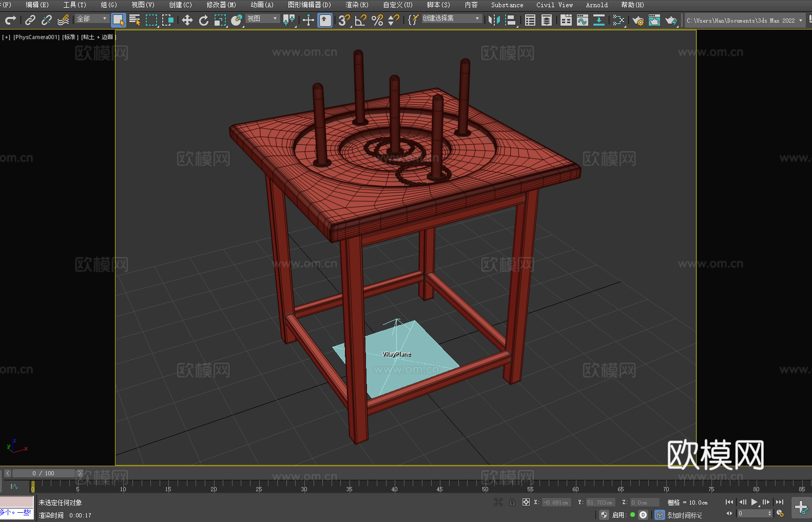Toggle the Angle Snap button
Viewport: 812px width, 522px height.
[361, 21]
